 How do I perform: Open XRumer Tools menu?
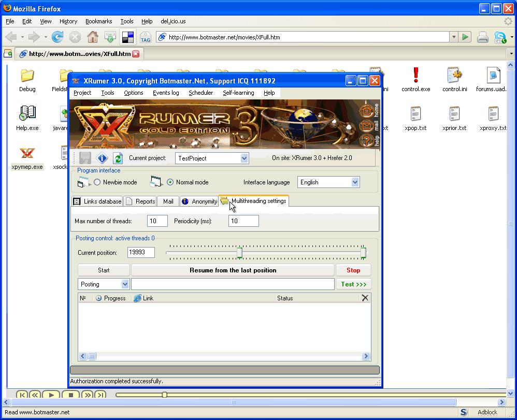pyautogui.click(x=107, y=93)
